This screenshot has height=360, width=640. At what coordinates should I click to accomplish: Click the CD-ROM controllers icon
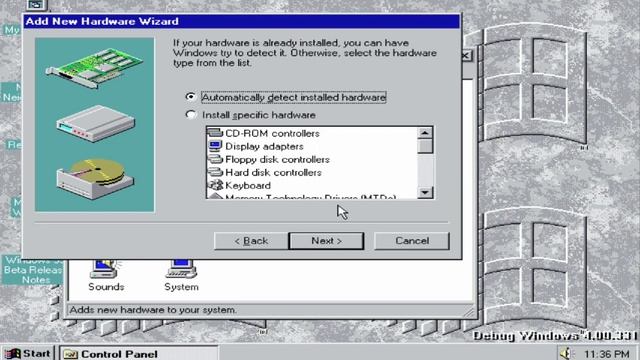215,133
